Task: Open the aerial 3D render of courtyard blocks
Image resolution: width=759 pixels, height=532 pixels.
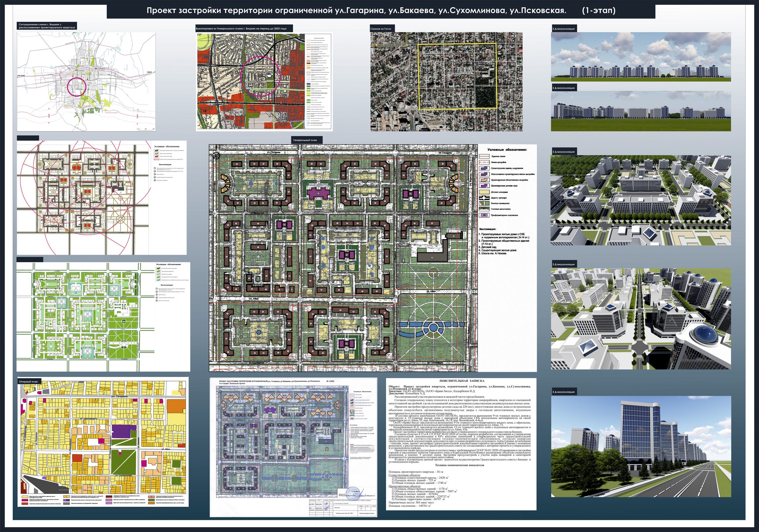Action: (x=641, y=200)
